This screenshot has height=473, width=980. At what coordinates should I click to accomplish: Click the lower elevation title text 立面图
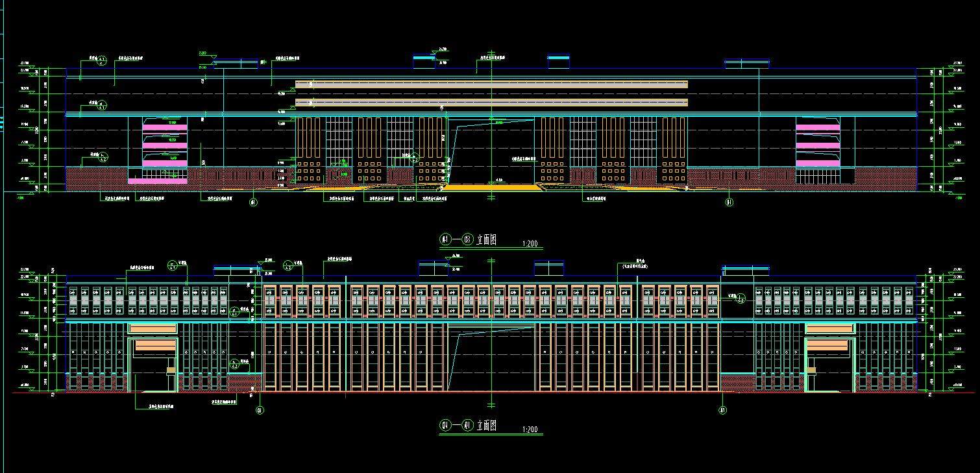coord(486,426)
